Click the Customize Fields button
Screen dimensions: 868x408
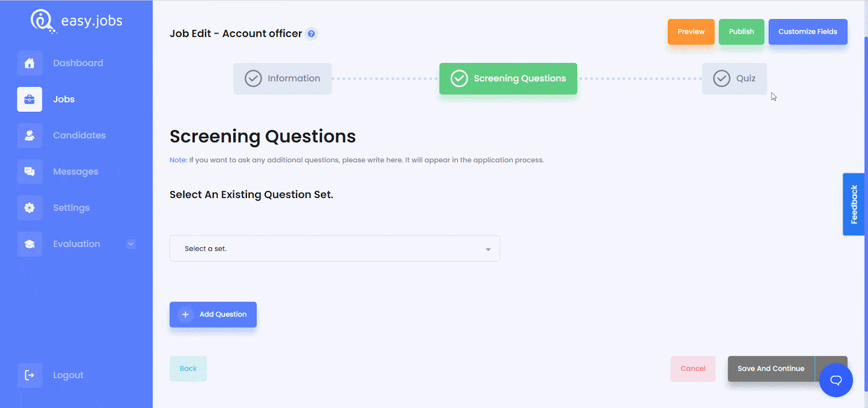pyautogui.click(x=808, y=32)
